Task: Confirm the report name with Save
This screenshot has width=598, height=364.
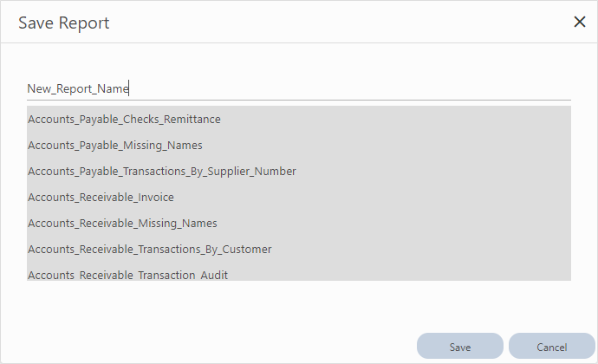Action: click(x=459, y=347)
